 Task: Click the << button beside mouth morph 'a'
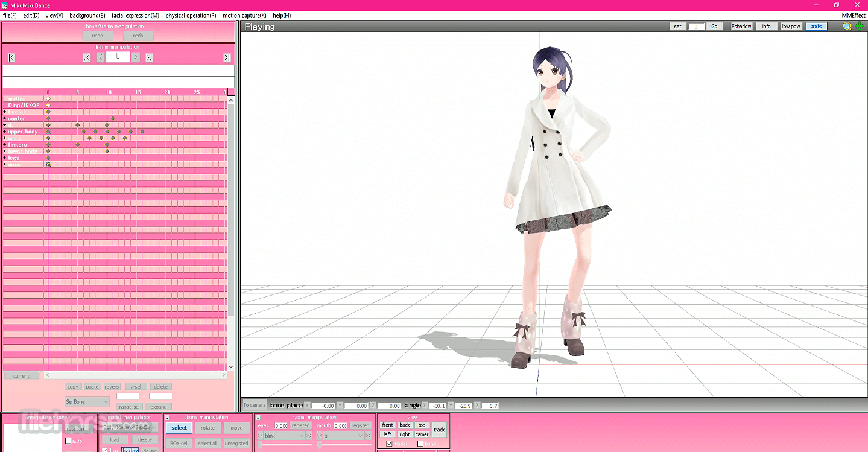pyautogui.click(x=320, y=436)
